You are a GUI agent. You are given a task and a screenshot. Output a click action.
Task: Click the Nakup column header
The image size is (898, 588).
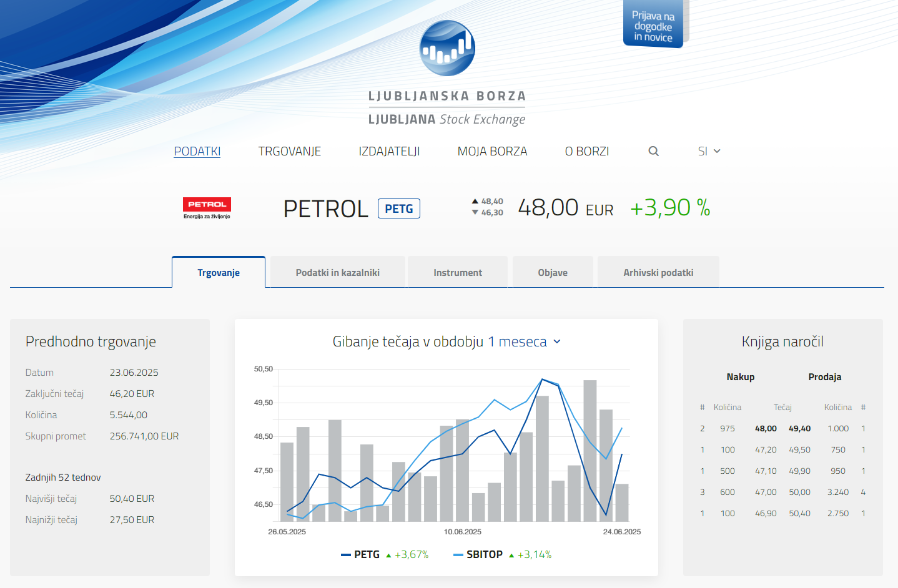pyautogui.click(x=741, y=377)
